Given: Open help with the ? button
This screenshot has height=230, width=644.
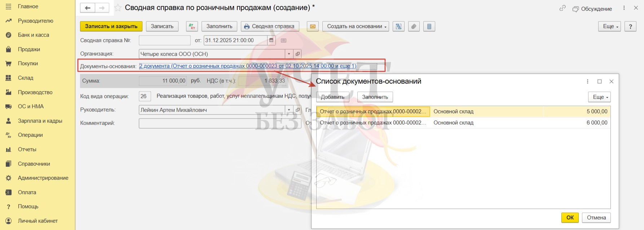Looking at the screenshot, I should tap(630, 26).
